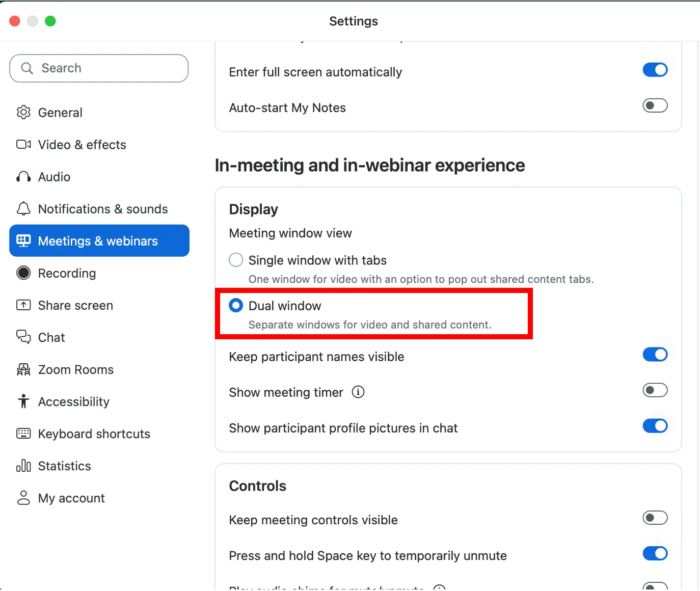Click the Search settings field

click(99, 68)
